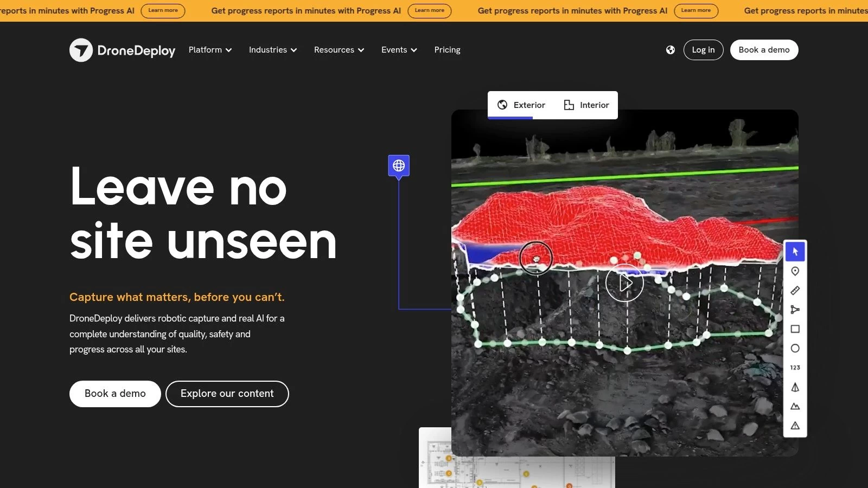Select the 123 count tool

coord(795,367)
